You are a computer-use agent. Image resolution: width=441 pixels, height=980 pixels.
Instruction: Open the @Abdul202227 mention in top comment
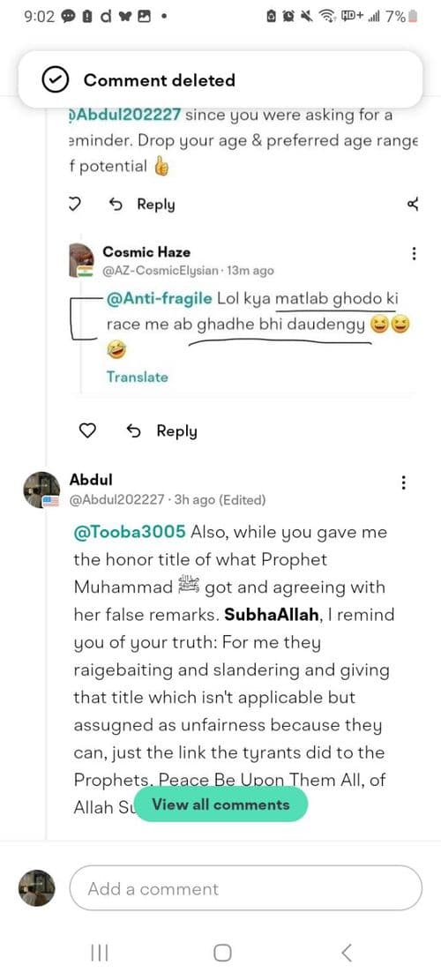point(125,115)
